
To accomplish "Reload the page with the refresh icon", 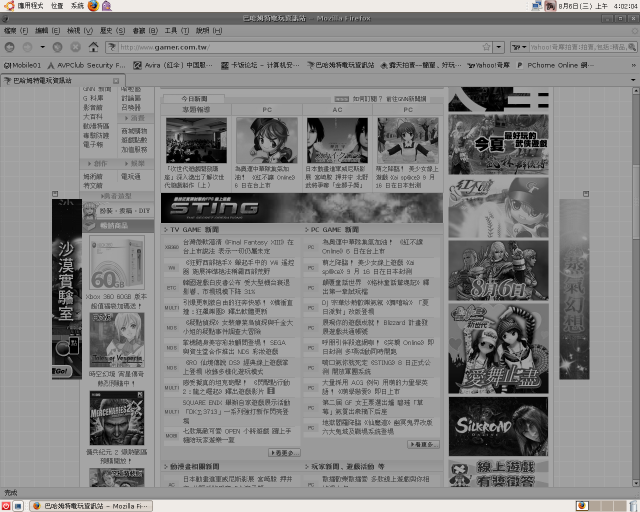I will click(x=58, y=47).
